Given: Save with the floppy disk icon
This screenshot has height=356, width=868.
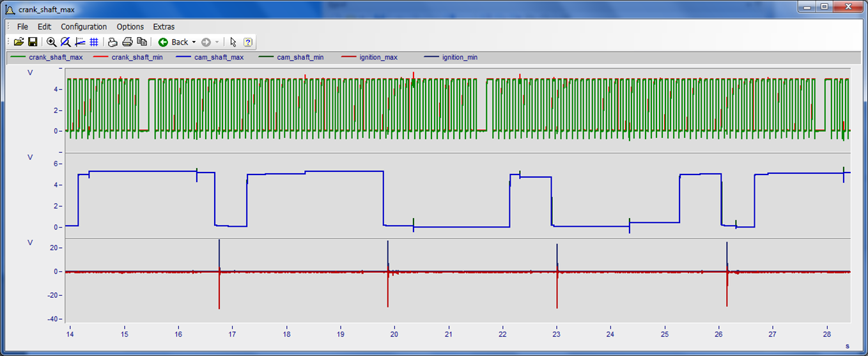Looking at the screenshot, I should (x=33, y=42).
